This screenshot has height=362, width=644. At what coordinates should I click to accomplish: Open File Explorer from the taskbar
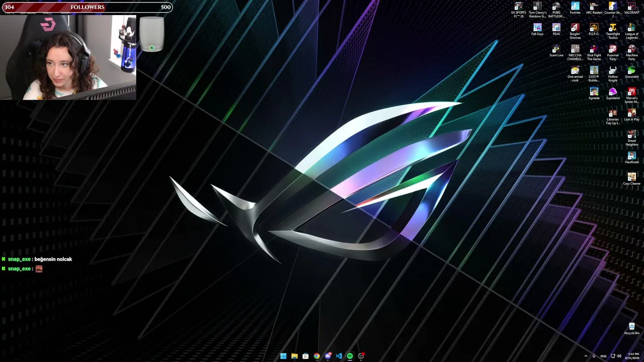294,356
